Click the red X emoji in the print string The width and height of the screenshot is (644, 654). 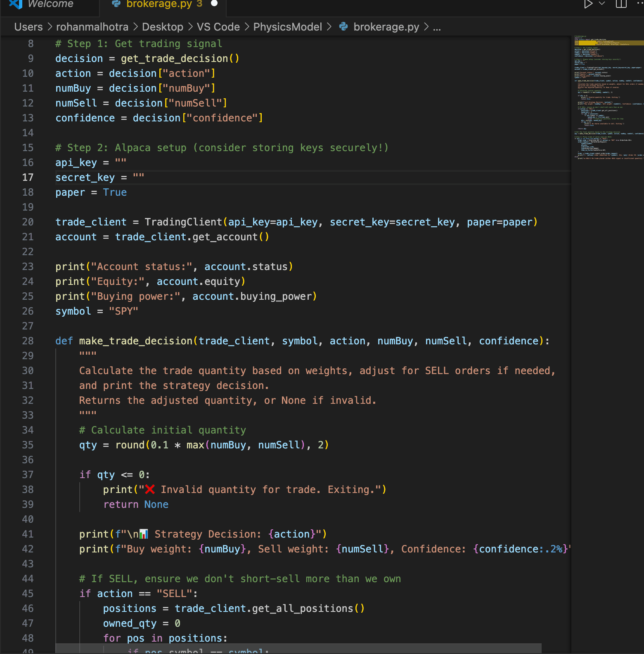[x=150, y=489]
